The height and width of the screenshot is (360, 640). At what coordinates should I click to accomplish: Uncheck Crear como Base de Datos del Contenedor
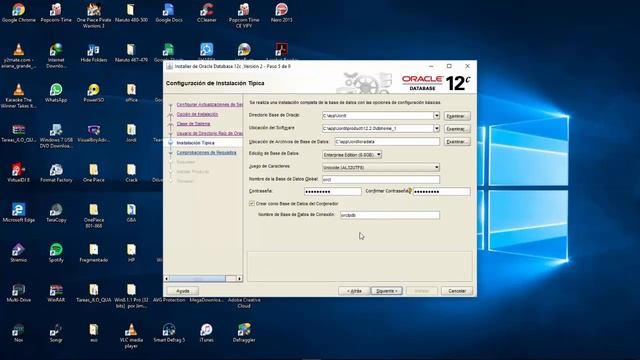252,203
